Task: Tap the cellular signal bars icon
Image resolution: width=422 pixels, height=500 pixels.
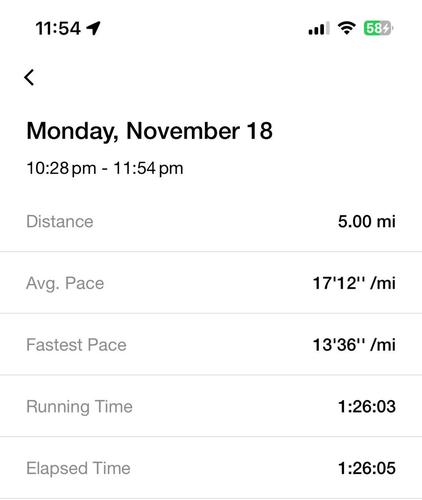Action: tap(319, 28)
